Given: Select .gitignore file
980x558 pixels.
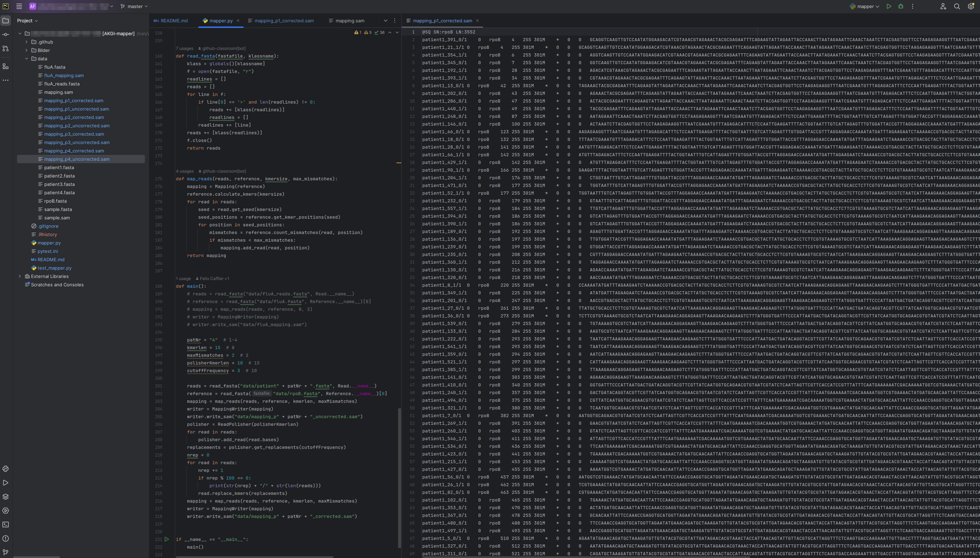Looking at the screenshot, I should 48,226.
